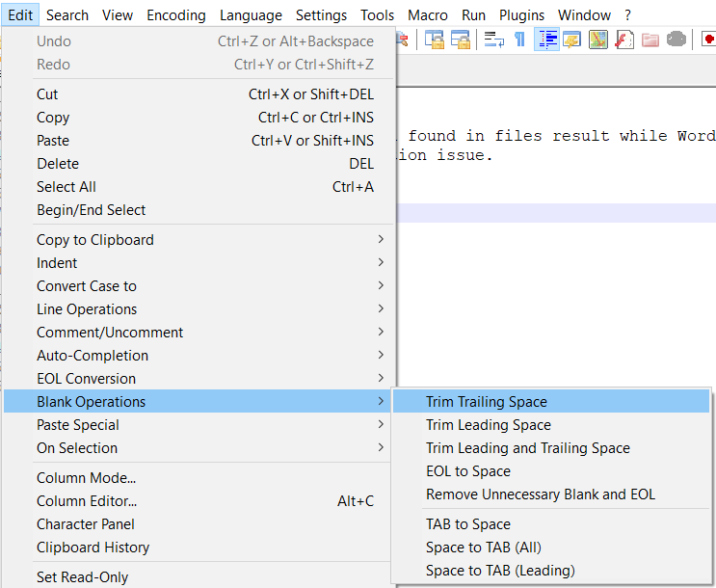Viewport: 716px width, 588px height.
Task: Choose Space to TAB (Leading)
Action: click(551, 571)
